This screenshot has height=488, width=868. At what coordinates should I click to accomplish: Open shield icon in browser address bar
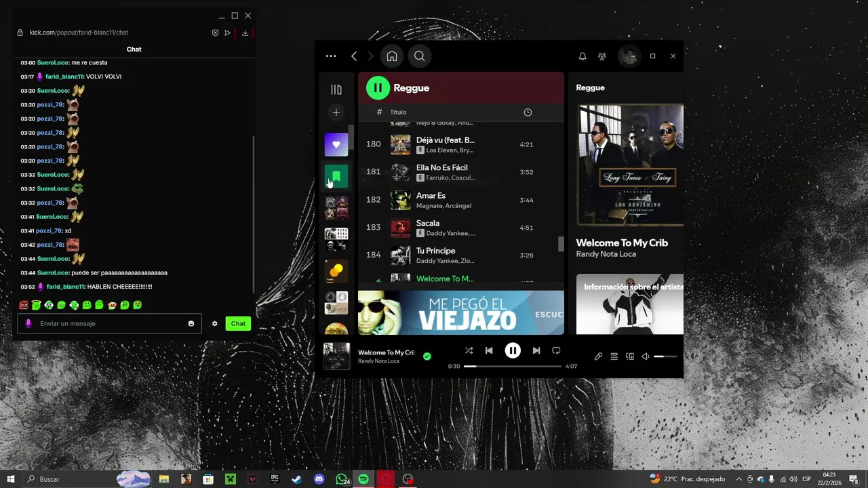click(215, 33)
